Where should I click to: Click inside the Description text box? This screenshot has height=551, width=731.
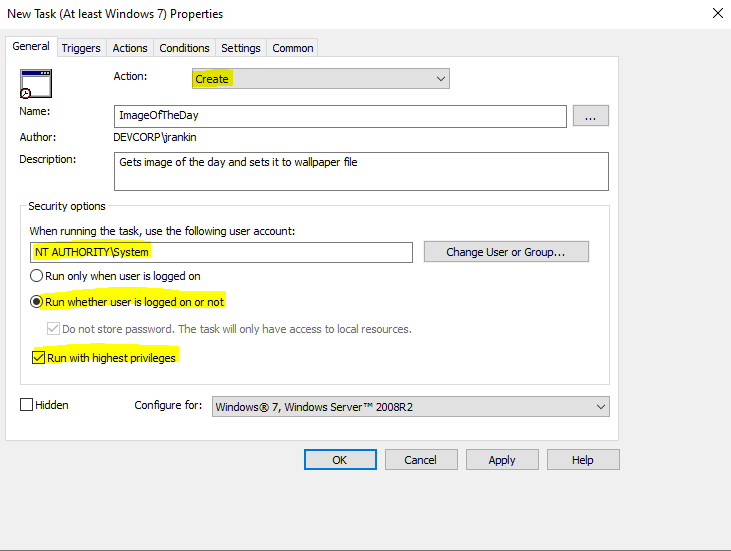(x=360, y=171)
